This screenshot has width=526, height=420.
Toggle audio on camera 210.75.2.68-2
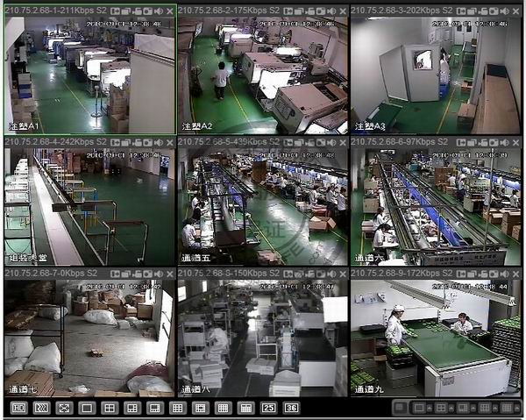332,11
